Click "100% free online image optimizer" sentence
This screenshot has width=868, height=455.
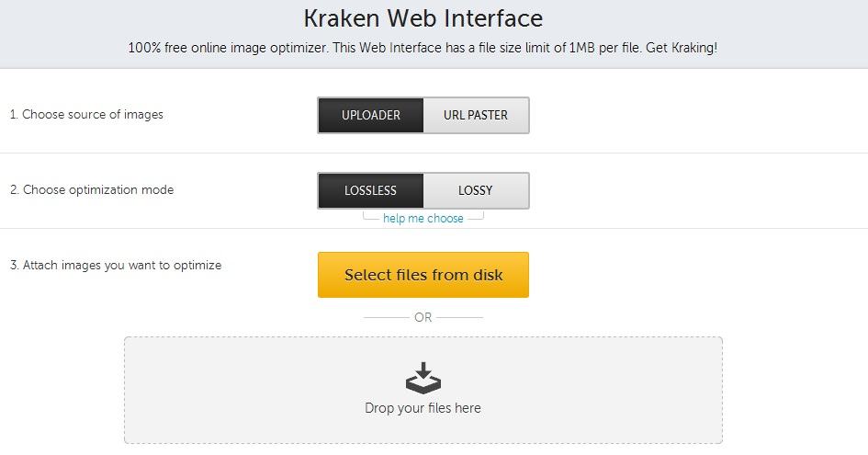click(x=230, y=48)
